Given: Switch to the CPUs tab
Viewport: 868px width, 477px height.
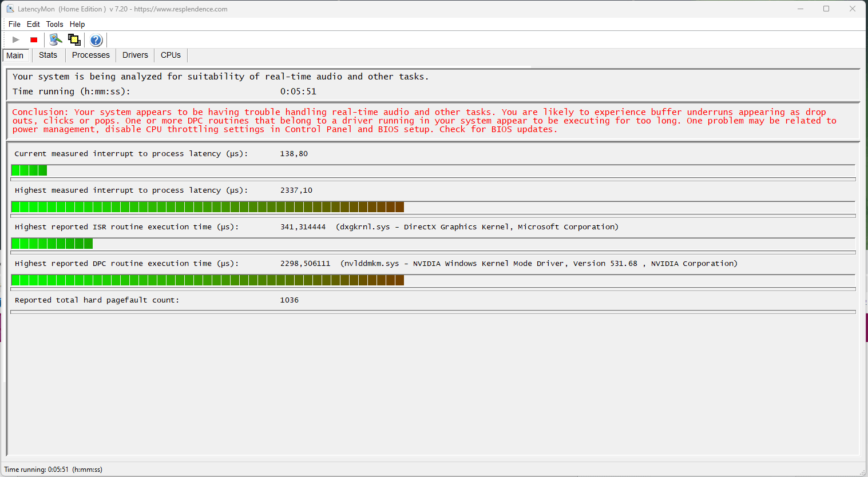Looking at the screenshot, I should coord(171,55).
